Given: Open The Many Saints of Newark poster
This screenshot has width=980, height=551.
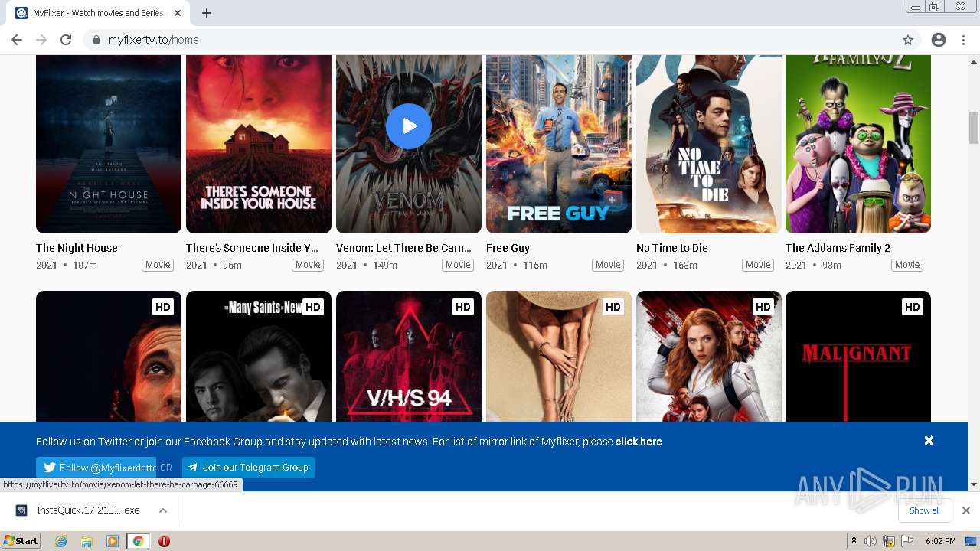Looking at the screenshot, I should [x=259, y=357].
